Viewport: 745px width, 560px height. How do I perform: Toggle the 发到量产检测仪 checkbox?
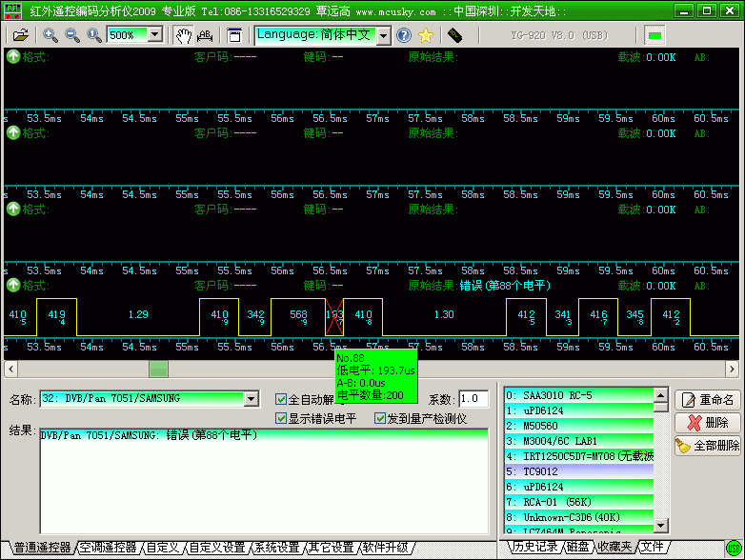(380, 418)
